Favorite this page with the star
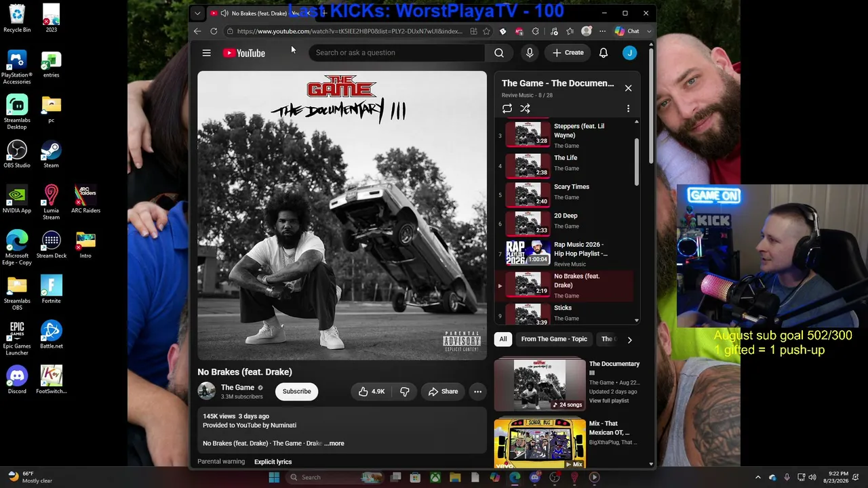This screenshot has width=868, height=488. click(x=486, y=31)
